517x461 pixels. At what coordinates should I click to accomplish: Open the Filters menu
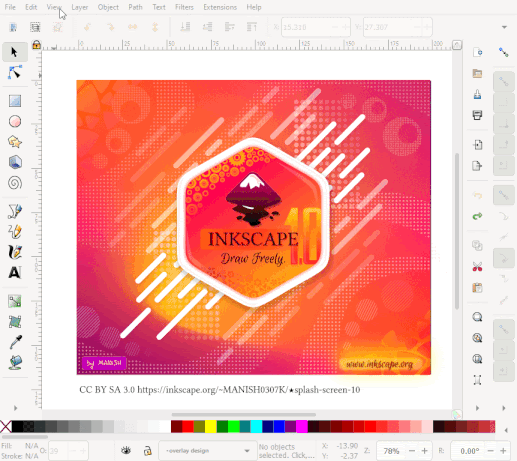[x=184, y=7]
